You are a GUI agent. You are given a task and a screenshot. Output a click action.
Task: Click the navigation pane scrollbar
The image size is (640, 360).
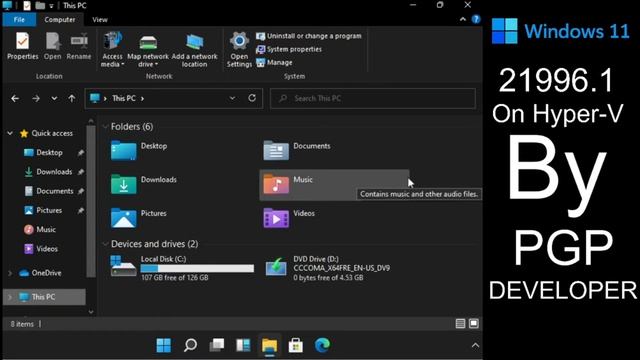coord(91,201)
